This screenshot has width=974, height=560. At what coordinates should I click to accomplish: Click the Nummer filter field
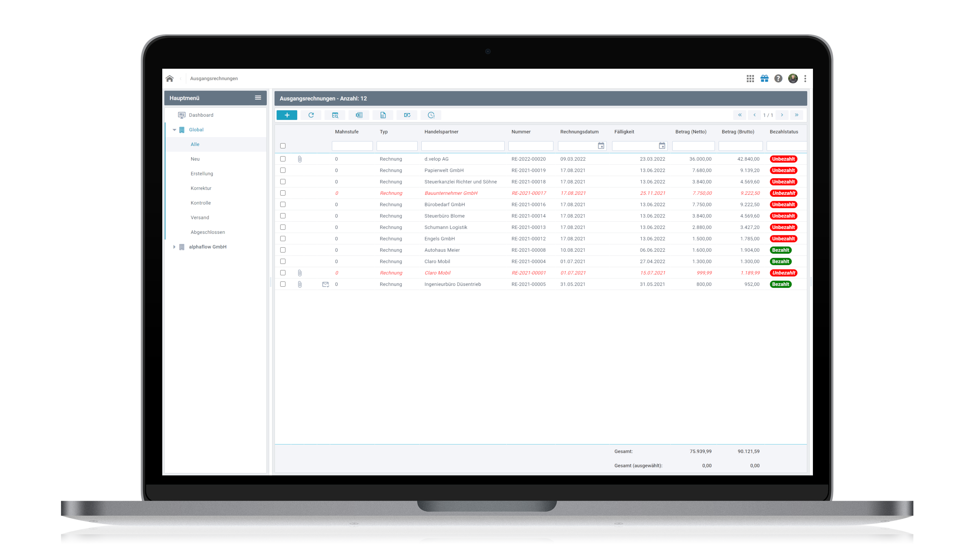pos(531,146)
